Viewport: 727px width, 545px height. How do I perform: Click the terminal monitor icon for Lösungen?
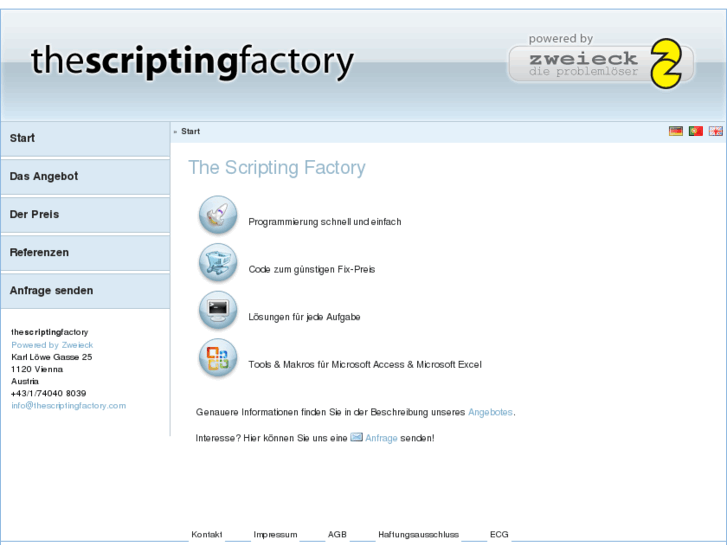pos(218,310)
